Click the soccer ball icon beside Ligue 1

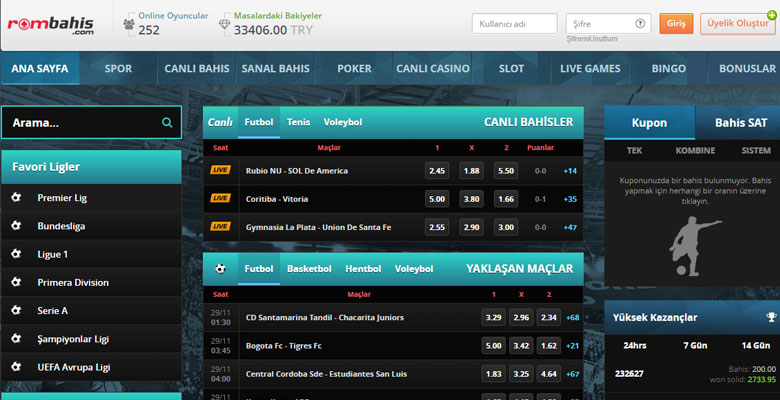coord(16,254)
